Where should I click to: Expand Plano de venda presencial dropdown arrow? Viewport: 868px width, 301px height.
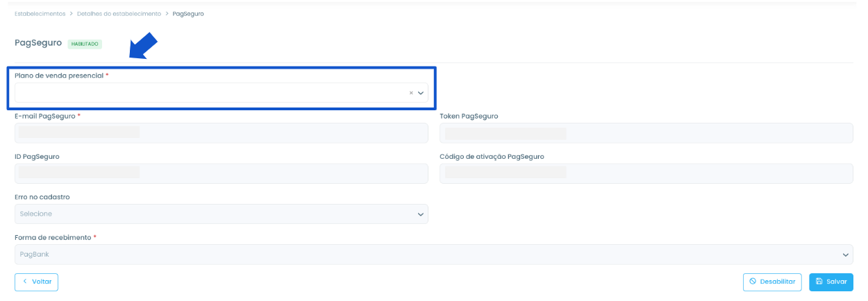pyautogui.click(x=421, y=93)
